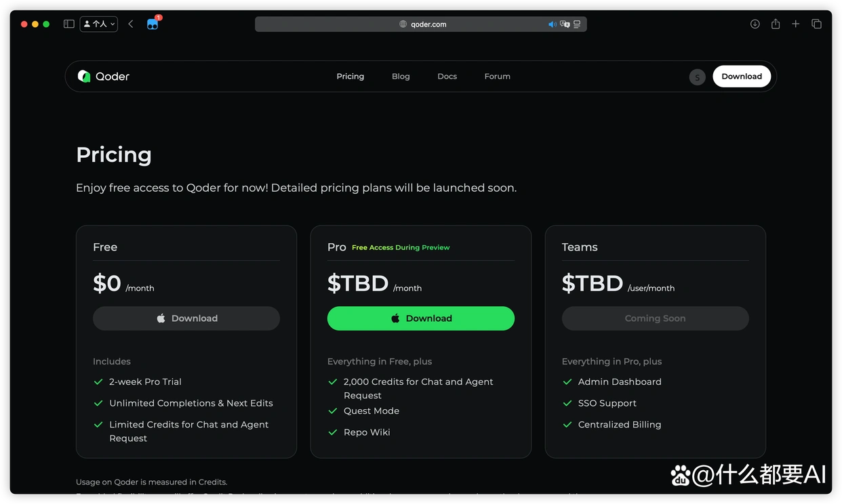
Task: Show downloads in Safari toolbar
Action: (x=755, y=24)
